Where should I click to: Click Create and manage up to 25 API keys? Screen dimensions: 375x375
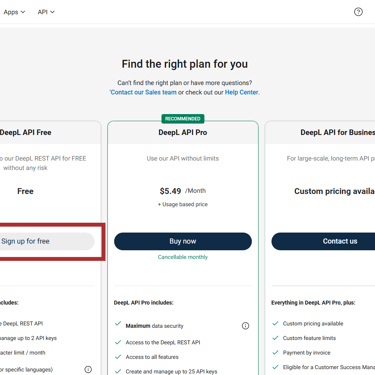pos(171,371)
